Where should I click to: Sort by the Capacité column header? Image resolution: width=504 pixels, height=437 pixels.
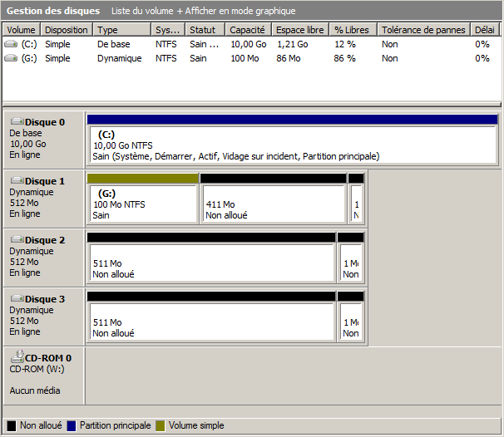248,30
